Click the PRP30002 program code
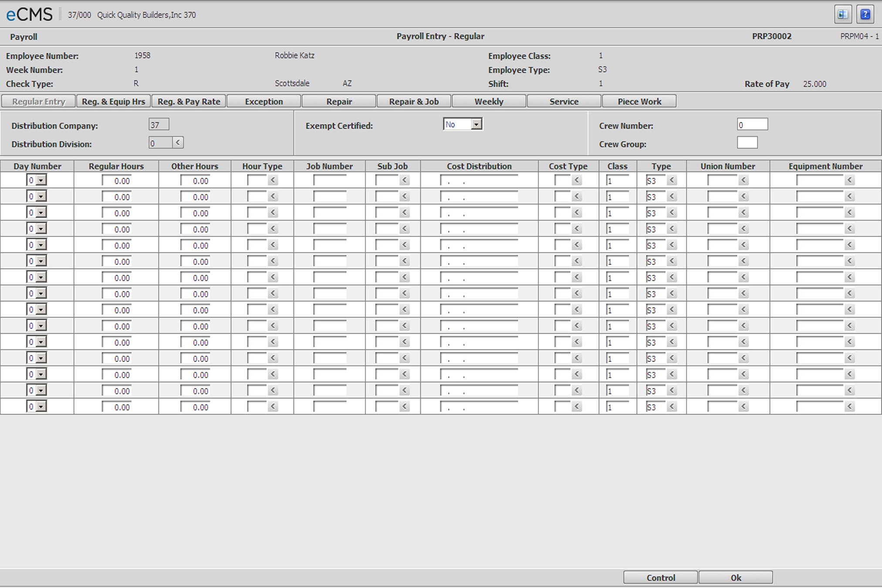Screen dimensions: 882x588 pos(771,36)
